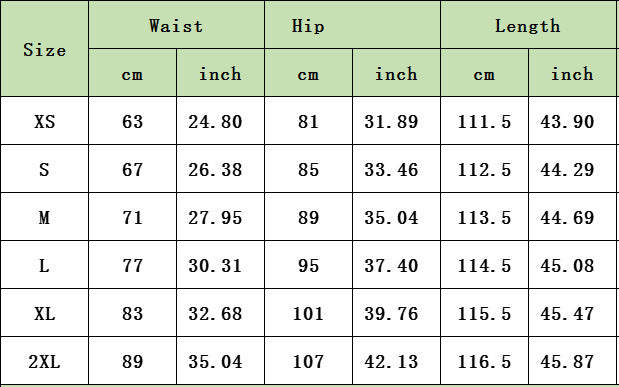Screen dimensions: 619x387
Task: Click the L size row label
Action: [44, 265]
